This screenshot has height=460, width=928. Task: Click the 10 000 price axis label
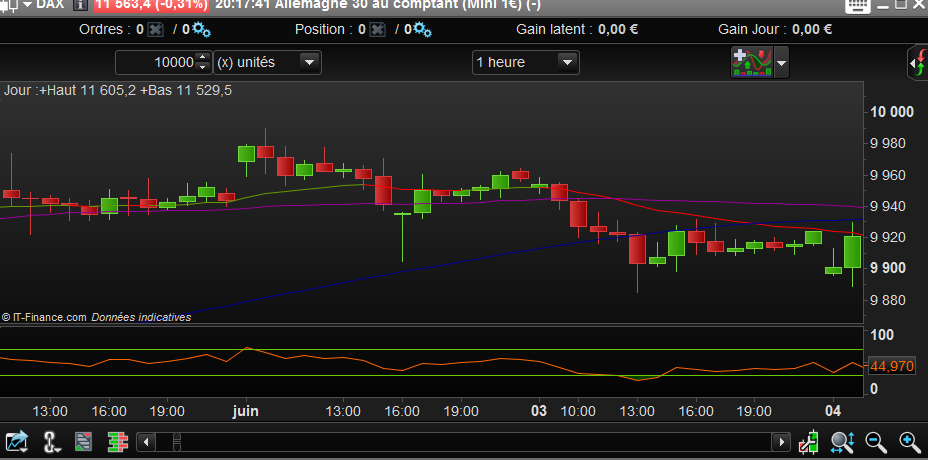pyautogui.click(x=891, y=112)
